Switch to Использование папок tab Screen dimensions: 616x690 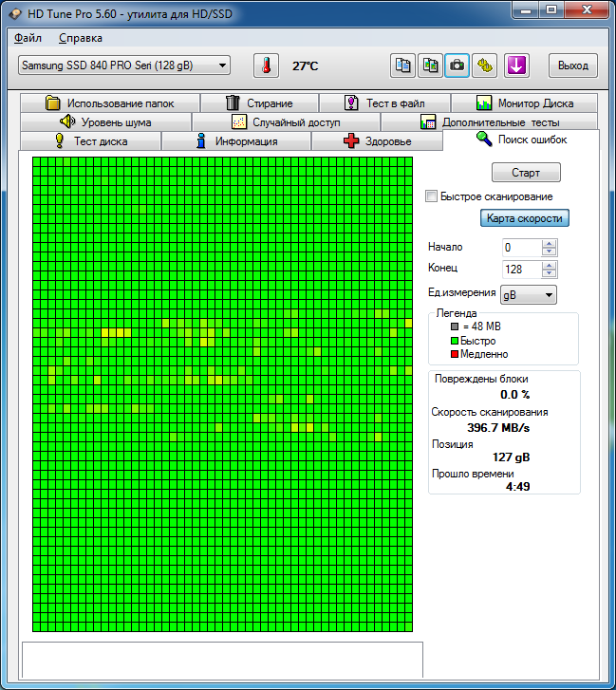pyautogui.click(x=110, y=103)
